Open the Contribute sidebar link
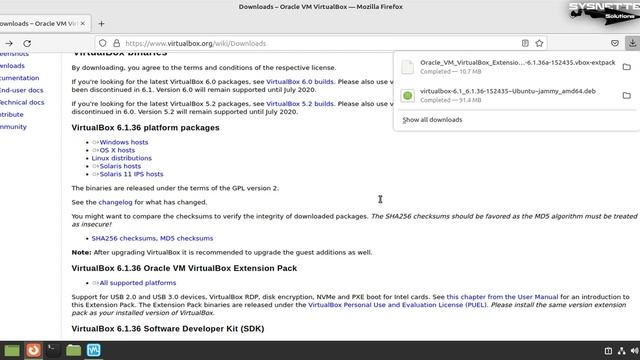This screenshot has height=360, width=640. point(11,115)
